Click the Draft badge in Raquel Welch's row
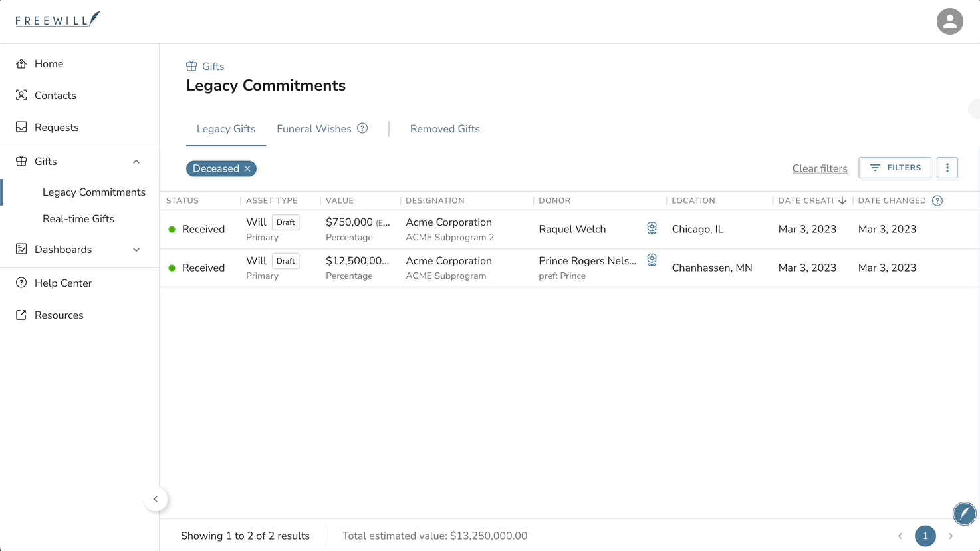Screen dimensions: 980x551 coord(286,222)
